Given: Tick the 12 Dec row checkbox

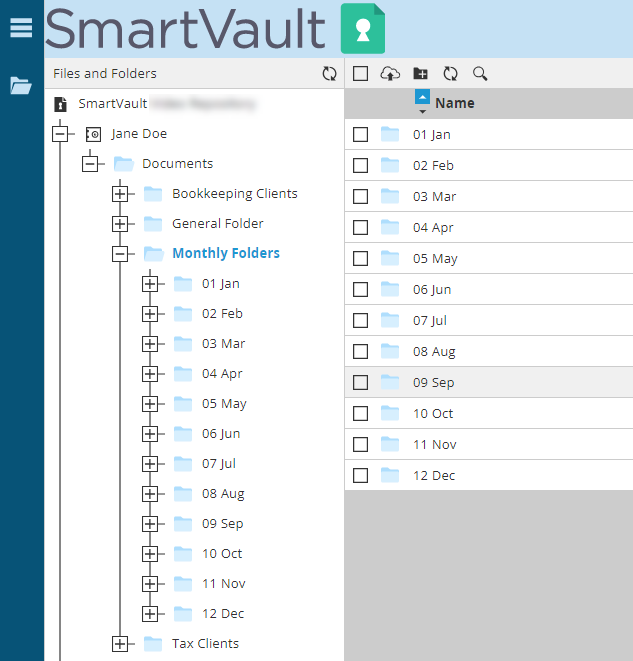Looking at the screenshot, I should [361, 475].
